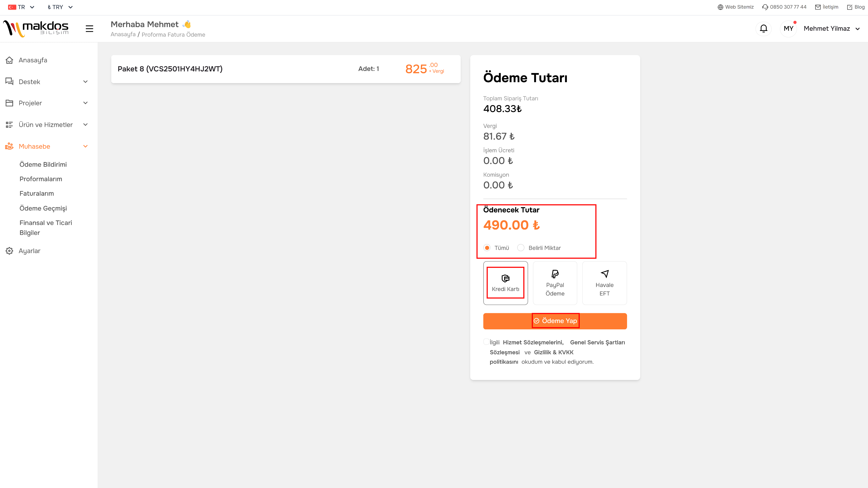Check the service agreements acceptance checkbox

point(486,341)
